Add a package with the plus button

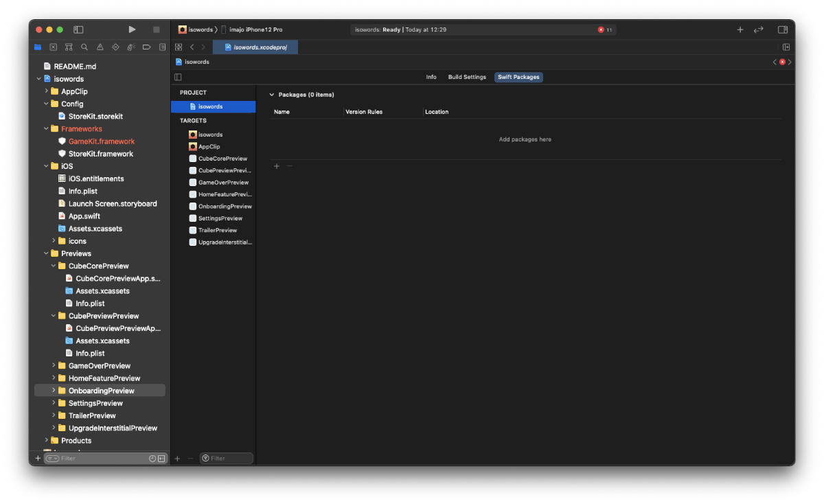pyautogui.click(x=277, y=166)
